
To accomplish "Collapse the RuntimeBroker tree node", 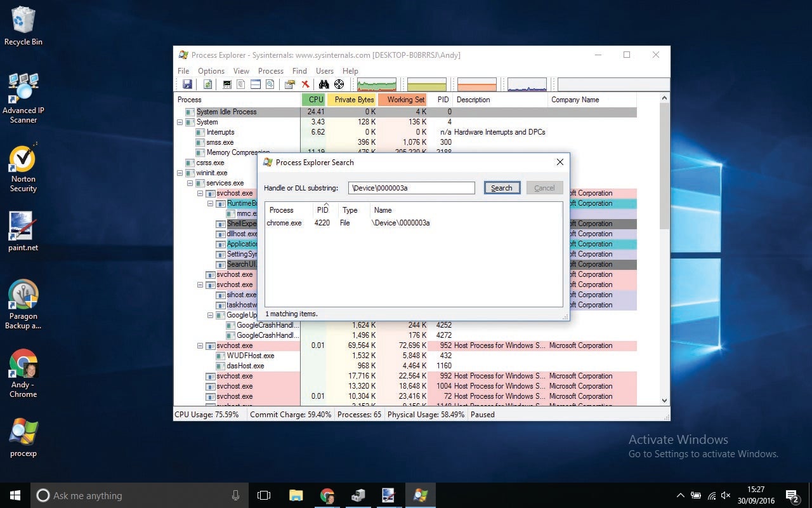I will (211, 203).
